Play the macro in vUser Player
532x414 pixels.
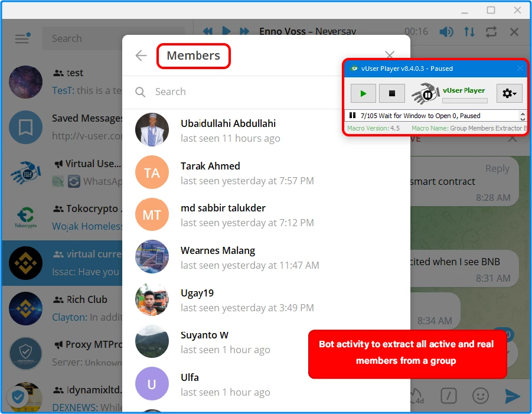[363, 93]
